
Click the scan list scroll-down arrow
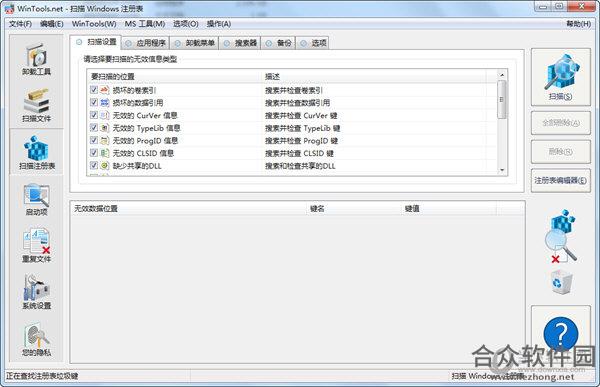coord(502,170)
